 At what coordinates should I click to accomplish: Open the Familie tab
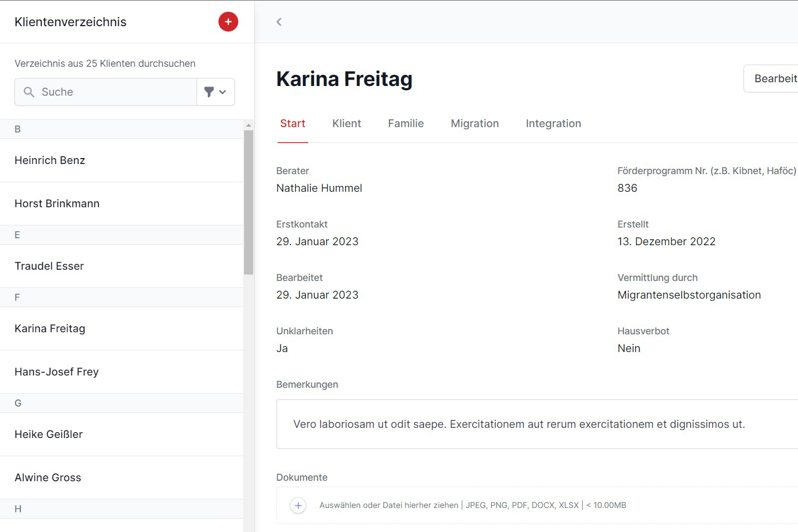[405, 123]
